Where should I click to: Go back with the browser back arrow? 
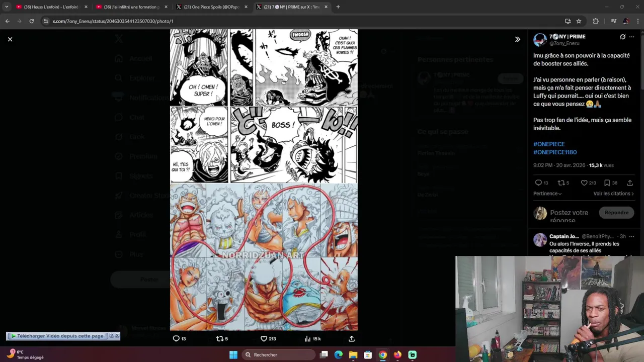[7, 21]
